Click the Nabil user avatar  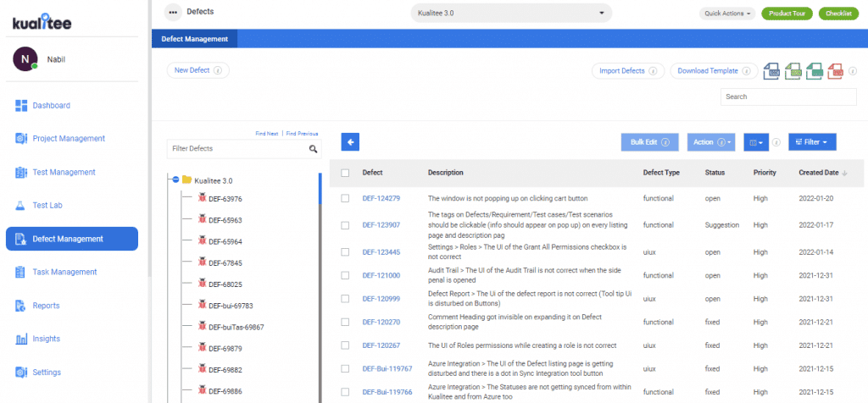click(25, 59)
